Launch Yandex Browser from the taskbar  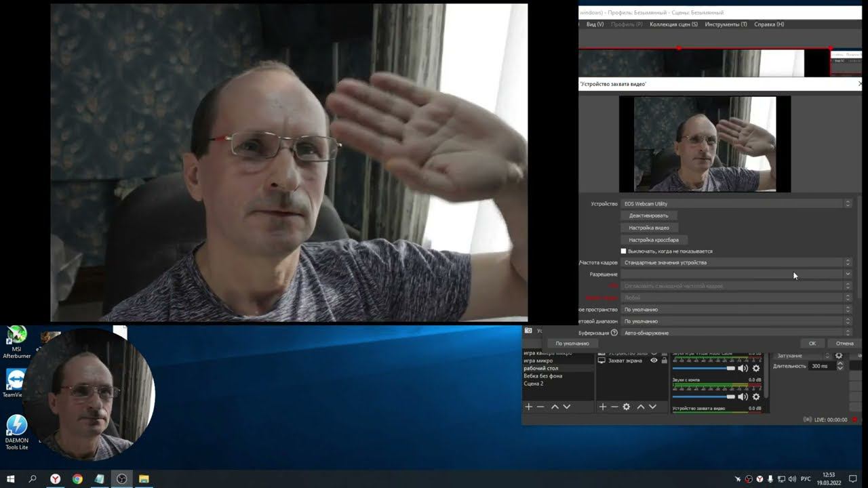pos(56,479)
